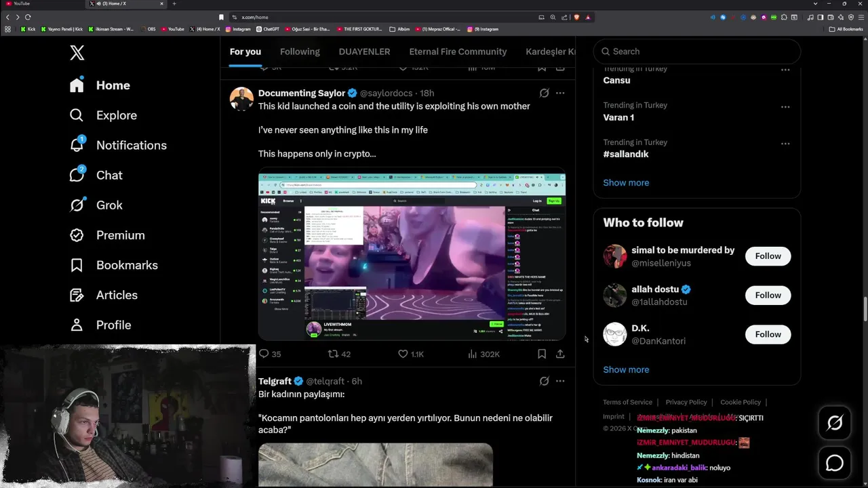Open Grok in the left sidebar
This screenshot has height=488, width=868.
tap(96, 205)
